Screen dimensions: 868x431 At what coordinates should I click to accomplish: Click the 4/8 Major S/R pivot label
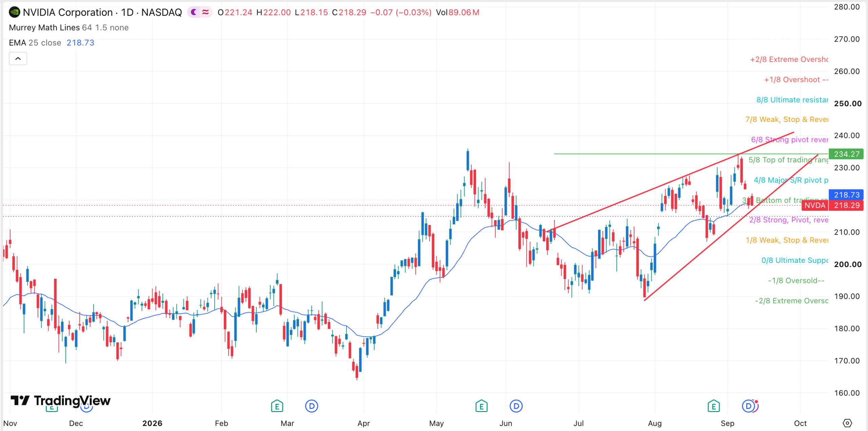(791, 180)
